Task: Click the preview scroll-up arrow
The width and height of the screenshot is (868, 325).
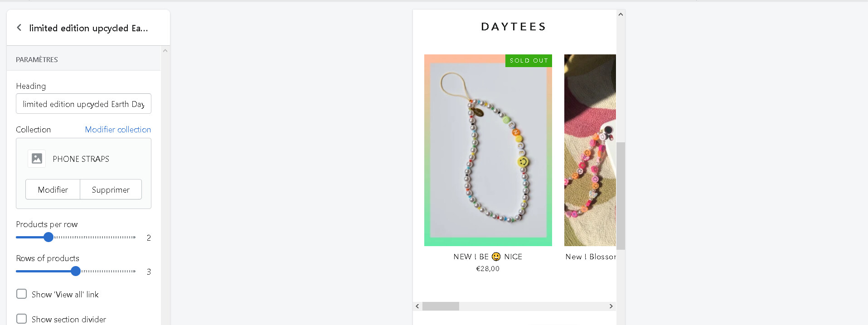Action: tap(621, 15)
